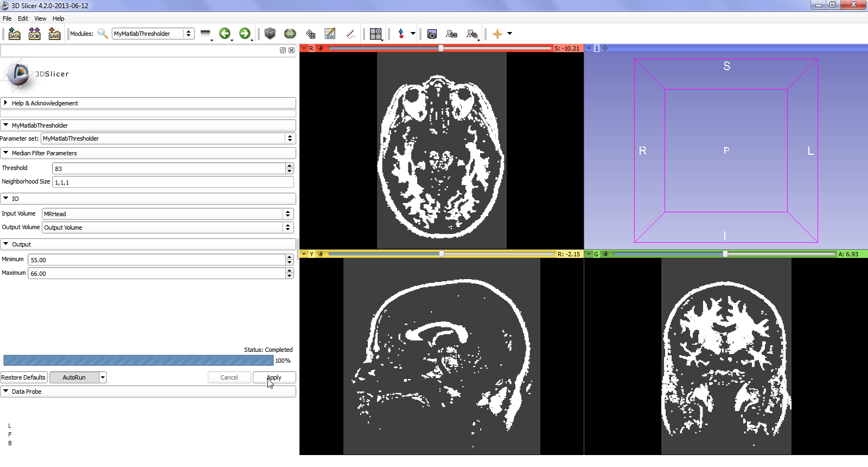Viewport: 868px width, 467px height.
Task: Toggle pin on yellow slice view
Action: [x=304, y=254]
